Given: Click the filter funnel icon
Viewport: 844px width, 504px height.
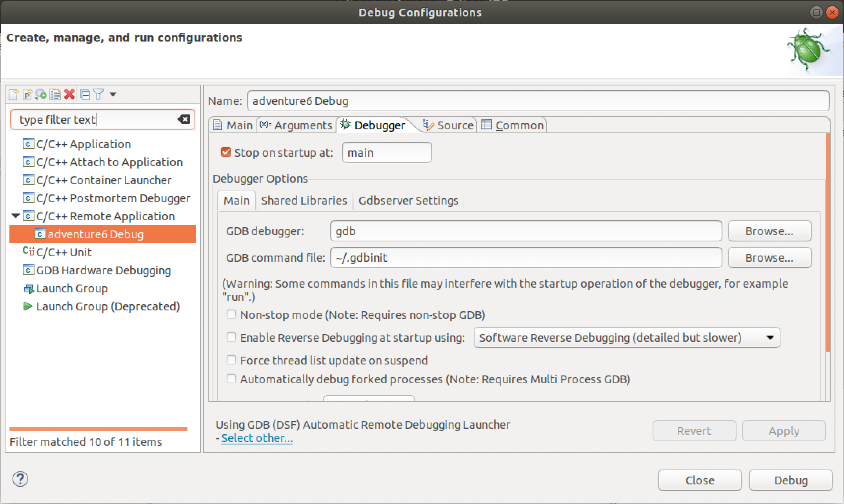Looking at the screenshot, I should click(x=98, y=94).
